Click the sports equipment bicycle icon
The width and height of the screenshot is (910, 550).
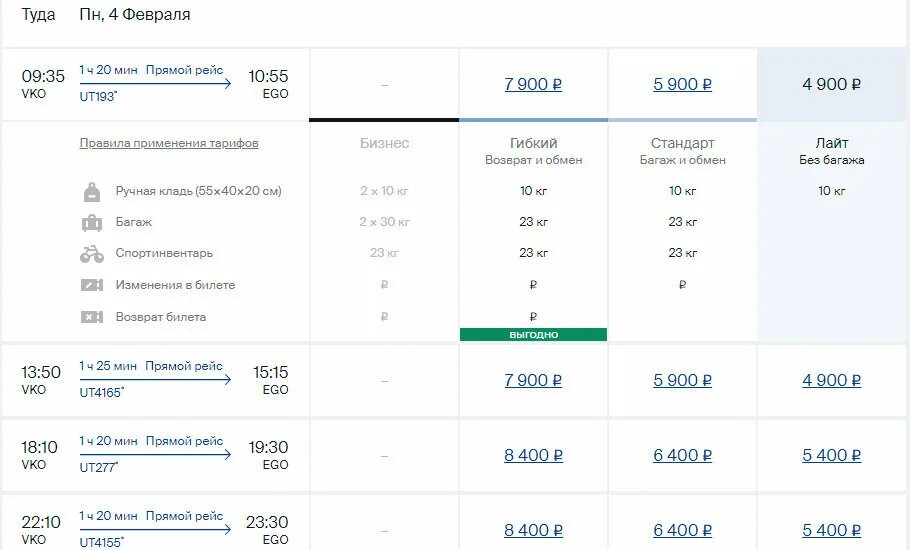tap(92, 254)
